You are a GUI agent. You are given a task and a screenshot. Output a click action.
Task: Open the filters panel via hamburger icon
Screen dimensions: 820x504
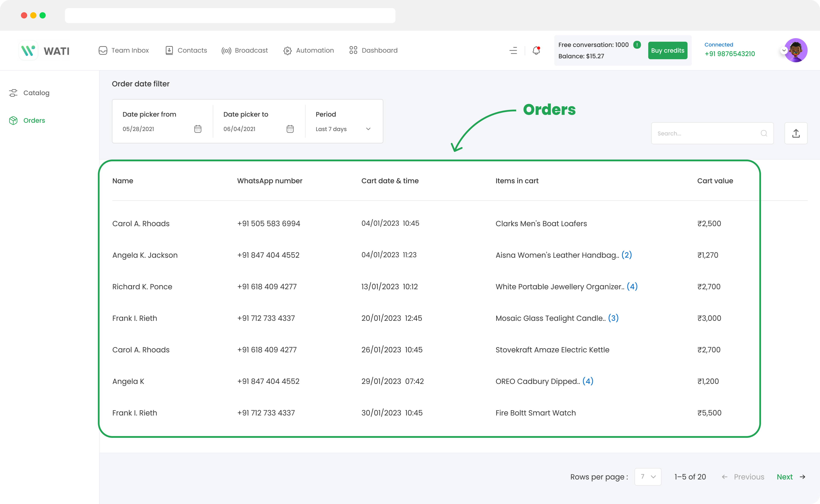[513, 50]
